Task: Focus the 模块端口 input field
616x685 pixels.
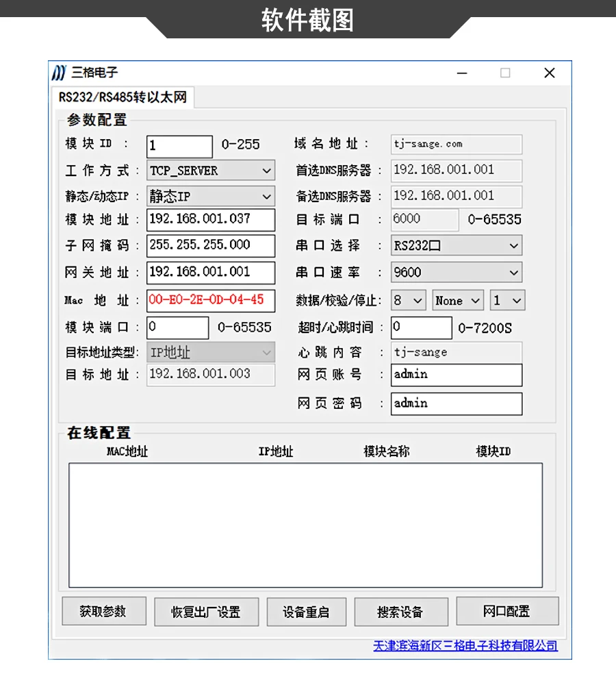Action: click(178, 327)
